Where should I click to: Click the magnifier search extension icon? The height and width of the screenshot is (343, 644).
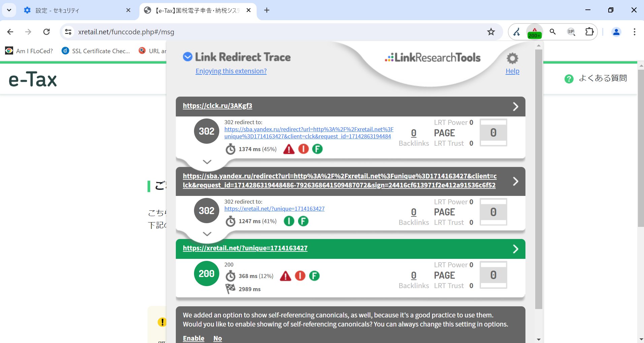pos(553,32)
